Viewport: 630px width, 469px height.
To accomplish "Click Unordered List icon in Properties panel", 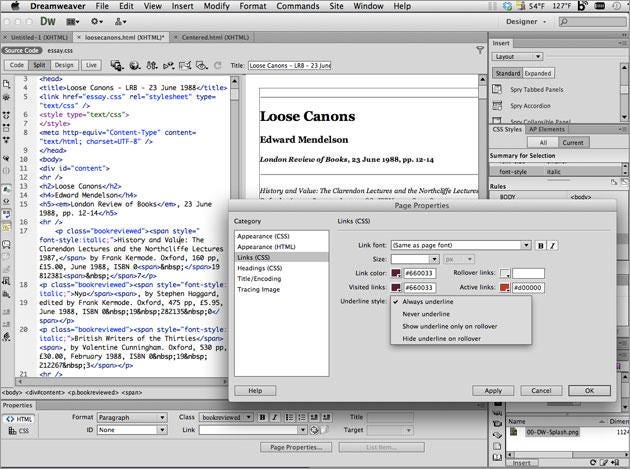I will tap(289, 418).
